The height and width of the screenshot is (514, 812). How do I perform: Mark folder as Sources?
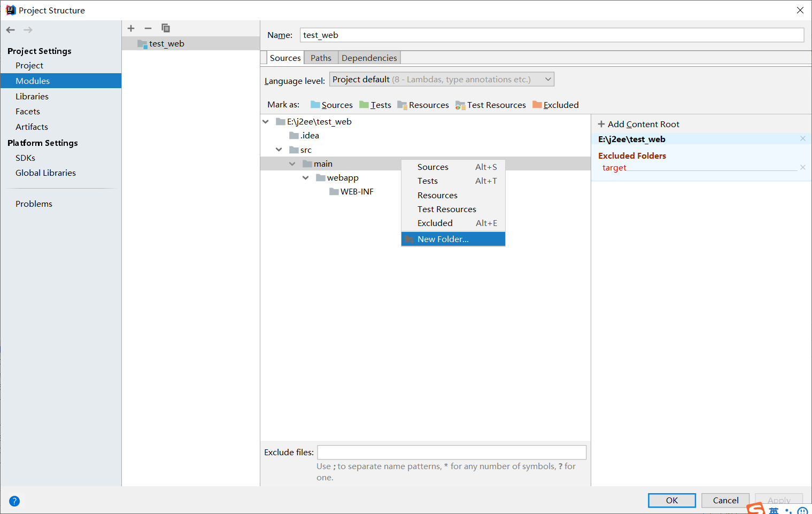pyautogui.click(x=331, y=105)
